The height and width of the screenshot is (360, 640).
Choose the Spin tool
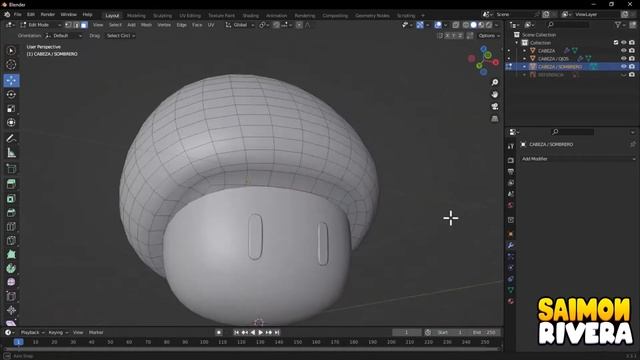click(11, 268)
